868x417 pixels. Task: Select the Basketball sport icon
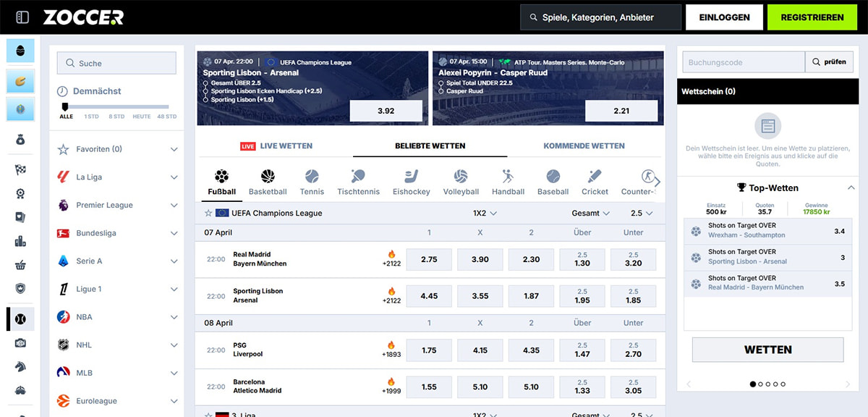268,177
